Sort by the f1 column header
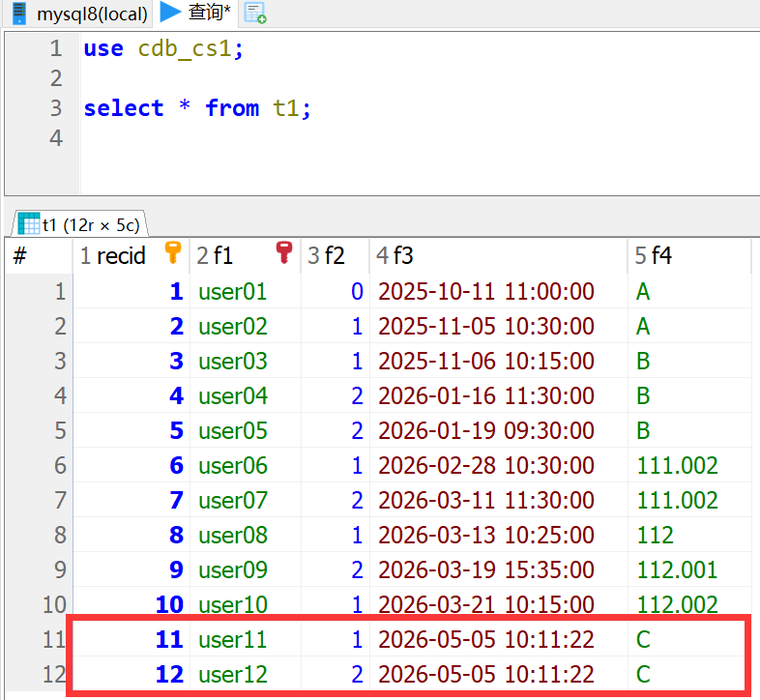Viewport: 760px width, 700px height. (x=245, y=255)
